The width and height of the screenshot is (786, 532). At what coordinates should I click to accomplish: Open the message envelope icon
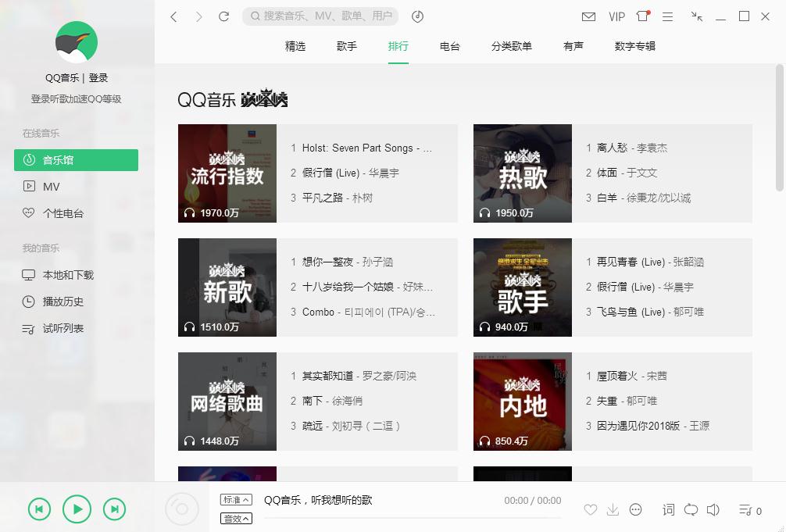tap(588, 16)
